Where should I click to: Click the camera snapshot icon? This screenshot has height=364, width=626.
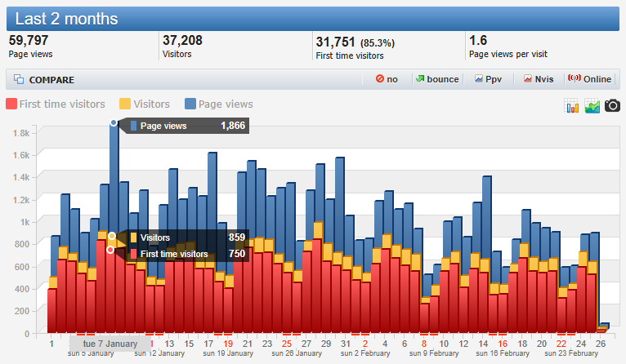(612, 106)
